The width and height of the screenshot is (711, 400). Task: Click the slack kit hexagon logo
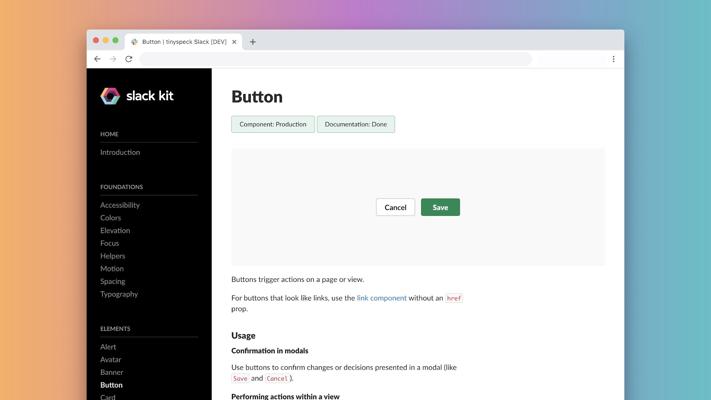[110, 96]
